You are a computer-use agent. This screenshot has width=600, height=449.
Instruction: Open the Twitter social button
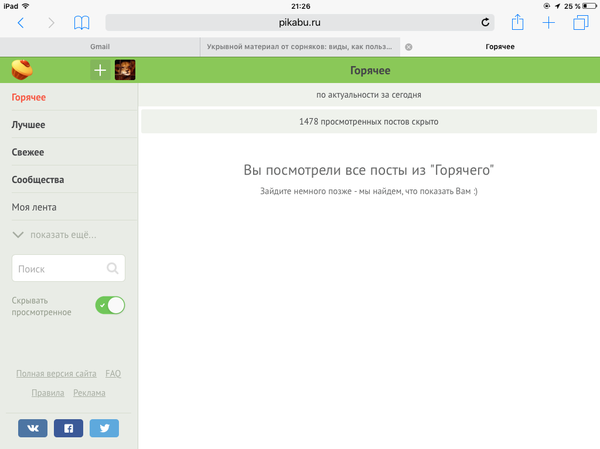click(104, 428)
